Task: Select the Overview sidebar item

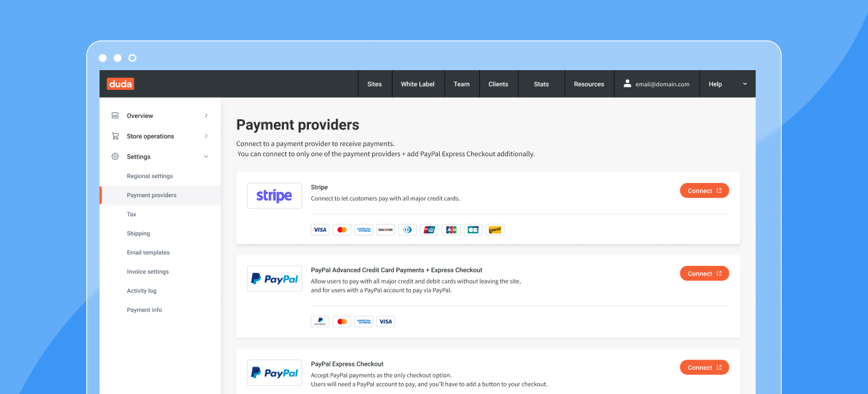Action: pos(160,115)
